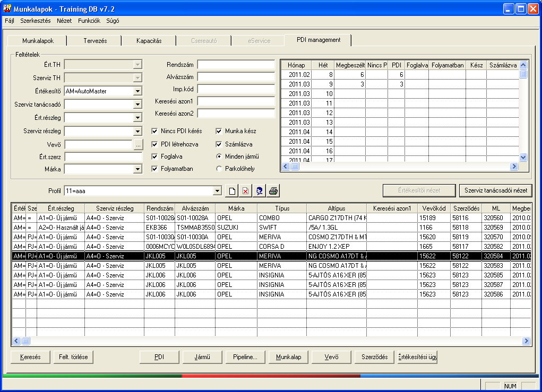This screenshot has height=392, width=542.
Task: Toggle the Számlázva checkbox
Action: (219, 144)
